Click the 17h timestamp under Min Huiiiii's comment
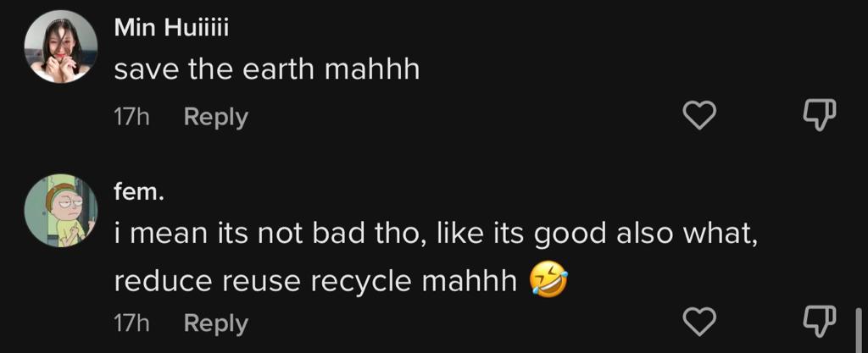 coord(131,117)
